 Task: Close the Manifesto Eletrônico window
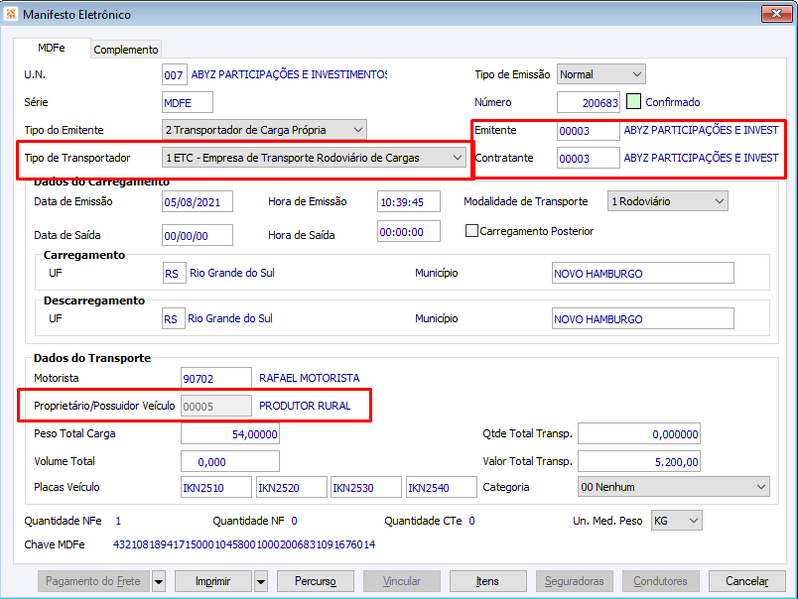pos(776,14)
